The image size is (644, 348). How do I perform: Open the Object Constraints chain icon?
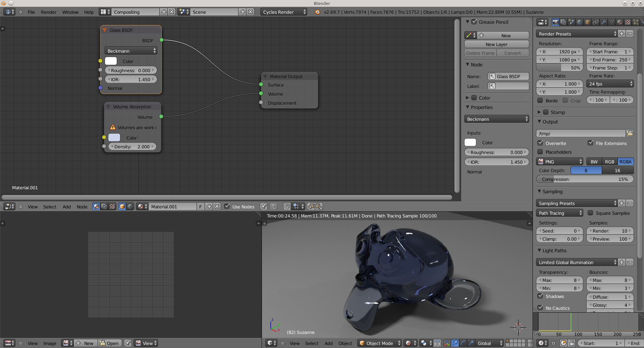point(595,22)
